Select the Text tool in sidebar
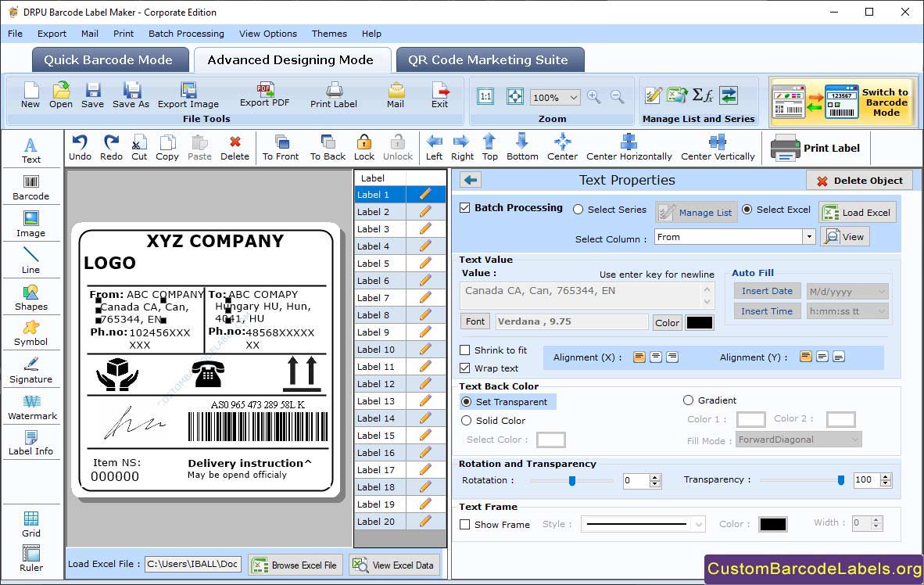 point(30,150)
